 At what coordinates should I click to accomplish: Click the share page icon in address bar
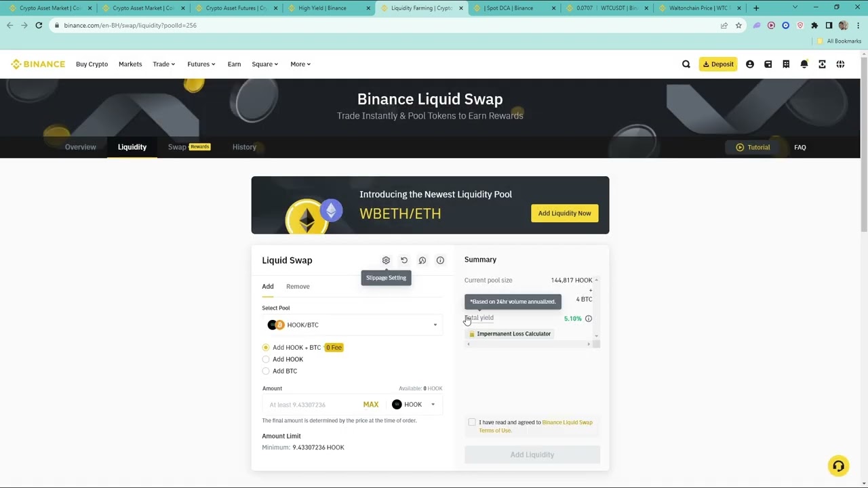tap(724, 25)
